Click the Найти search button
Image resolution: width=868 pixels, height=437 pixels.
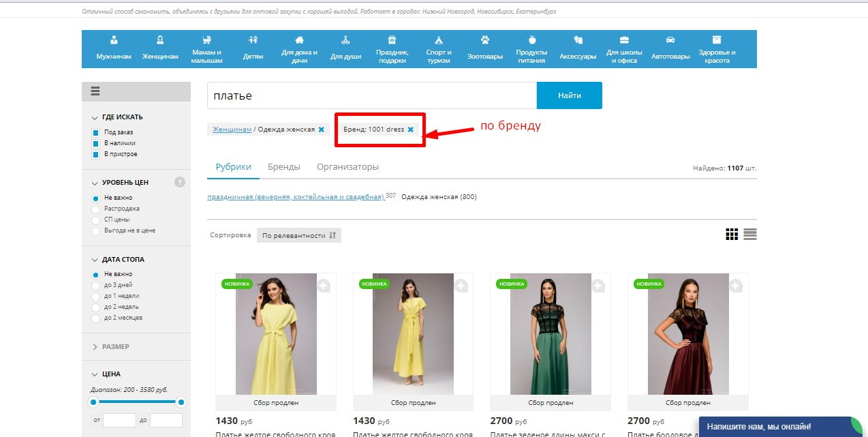tap(570, 95)
